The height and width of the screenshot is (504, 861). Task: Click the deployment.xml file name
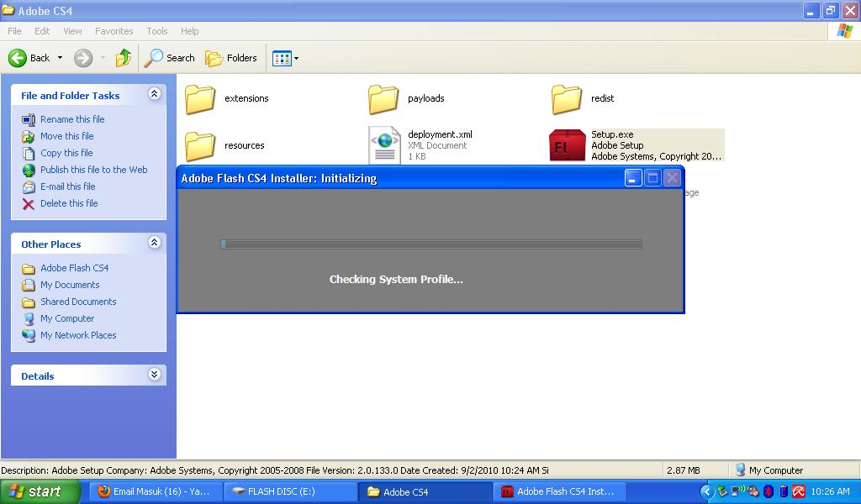[440, 134]
